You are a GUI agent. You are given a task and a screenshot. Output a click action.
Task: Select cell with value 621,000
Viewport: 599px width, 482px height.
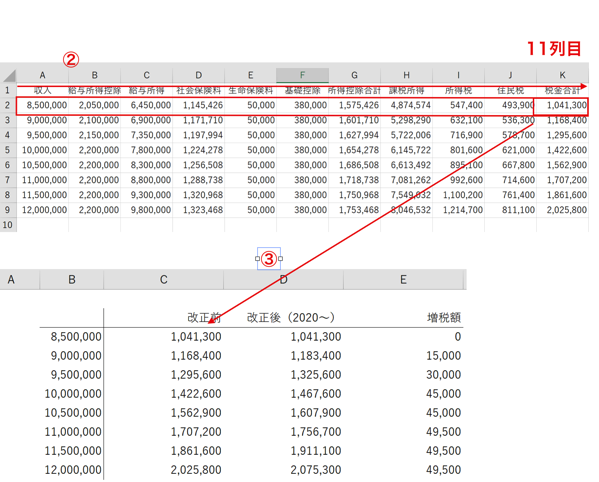pyautogui.click(x=510, y=150)
